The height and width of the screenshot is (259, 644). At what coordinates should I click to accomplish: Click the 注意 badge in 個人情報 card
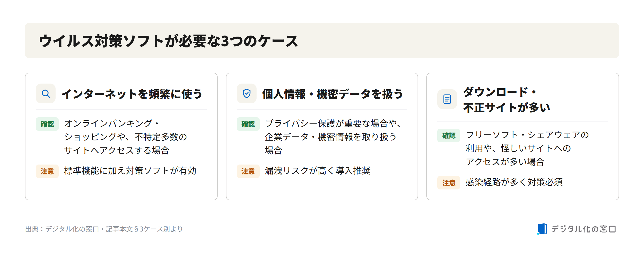click(248, 171)
